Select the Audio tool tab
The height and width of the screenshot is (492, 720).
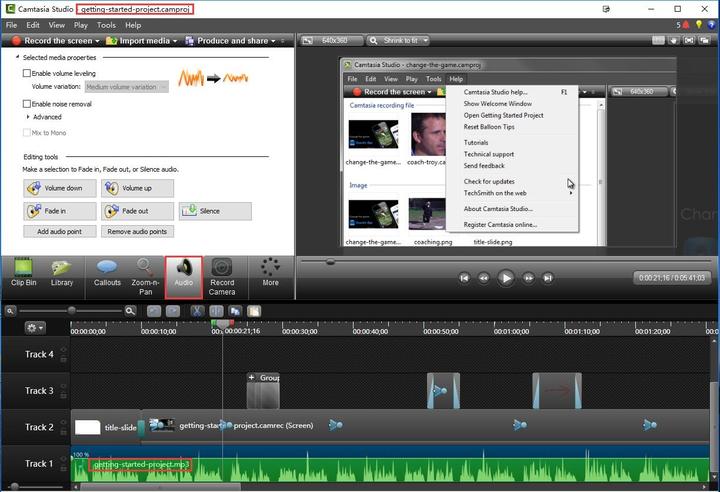tap(183, 277)
